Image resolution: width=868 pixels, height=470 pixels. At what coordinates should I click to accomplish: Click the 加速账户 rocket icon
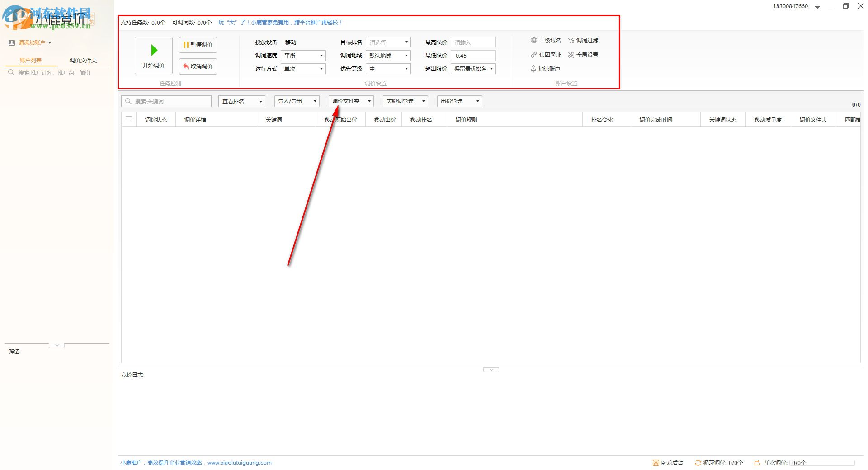[x=533, y=69]
